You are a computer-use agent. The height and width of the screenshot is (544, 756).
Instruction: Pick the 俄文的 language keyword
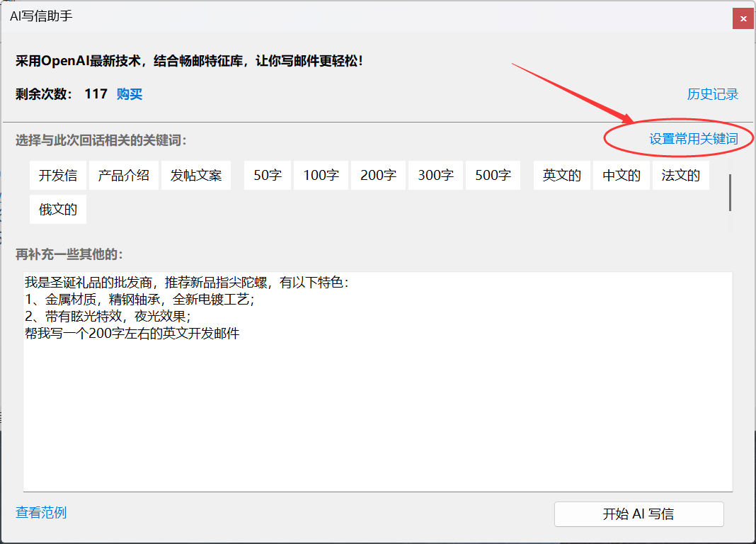coord(58,209)
